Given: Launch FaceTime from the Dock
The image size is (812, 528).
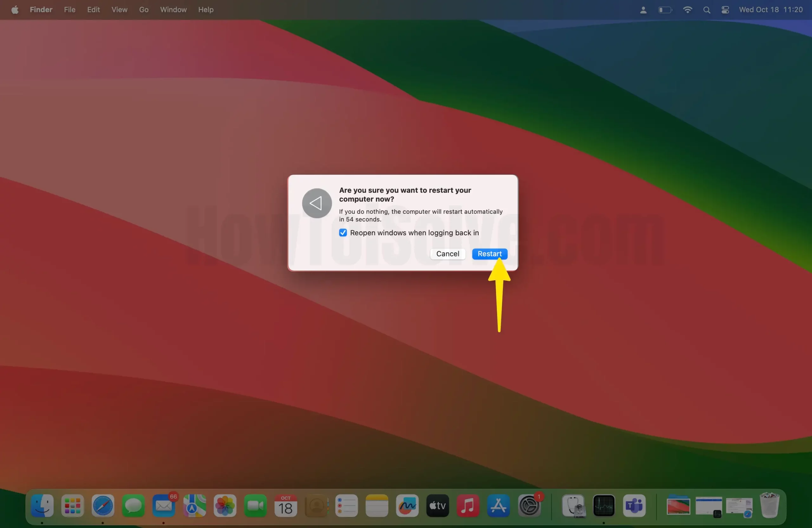Looking at the screenshot, I should click(255, 505).
